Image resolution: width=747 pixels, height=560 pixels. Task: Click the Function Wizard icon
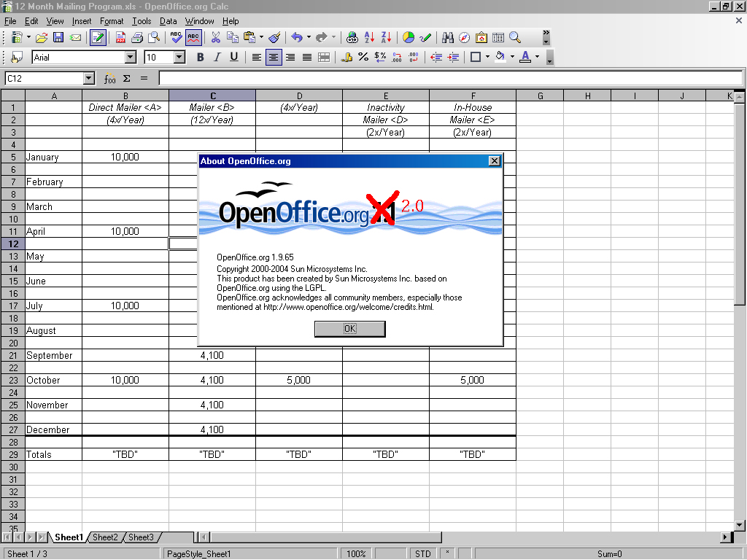click(x=109, y=78)
